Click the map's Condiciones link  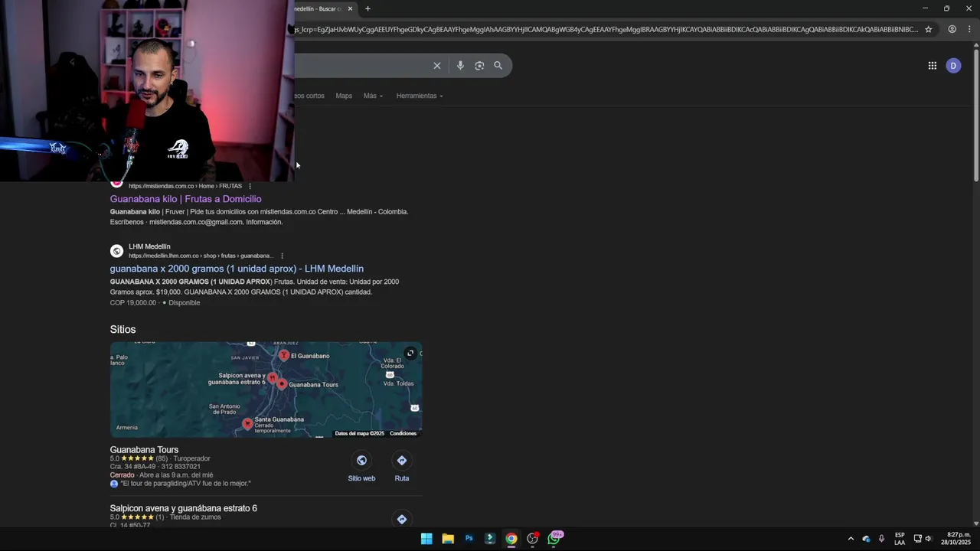coord(403,433)
